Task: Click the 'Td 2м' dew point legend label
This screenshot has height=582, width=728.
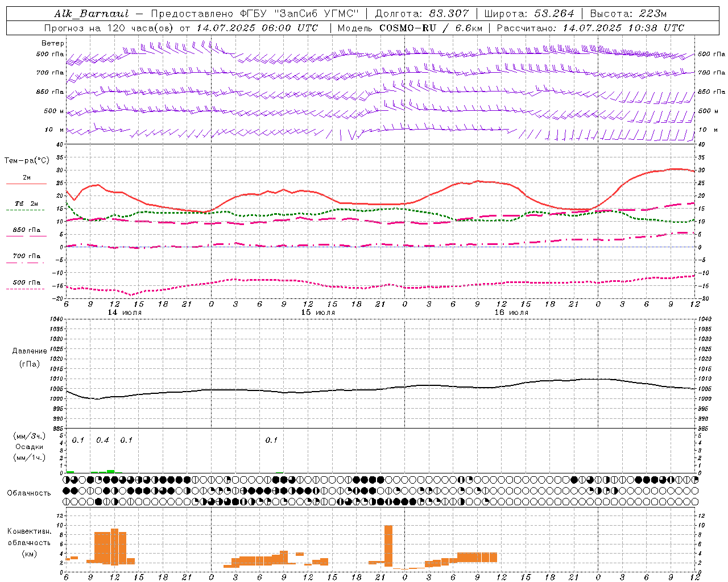Action: click(x=27, y=203)
